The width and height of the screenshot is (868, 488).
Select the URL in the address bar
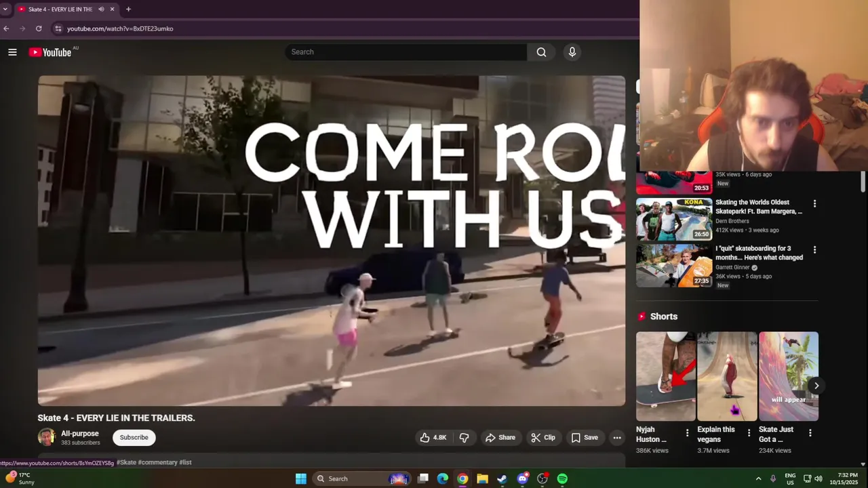(120, 28)
